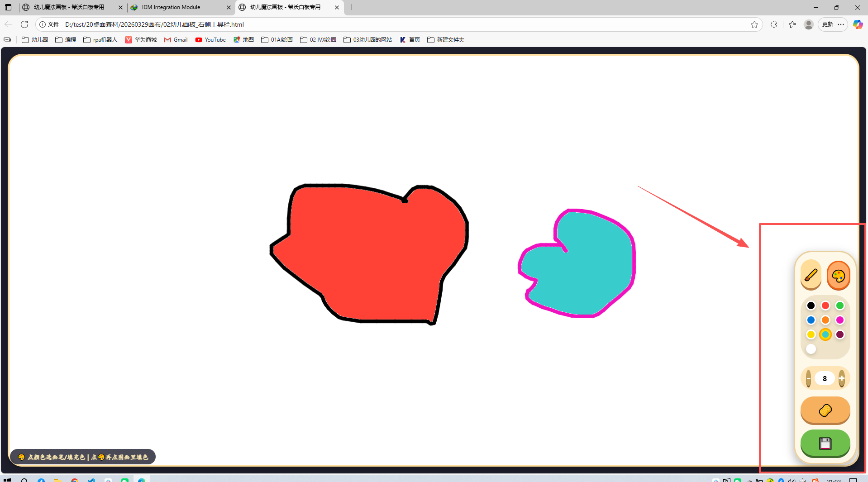Pick the dark maroon color swatch

[839, 334]
